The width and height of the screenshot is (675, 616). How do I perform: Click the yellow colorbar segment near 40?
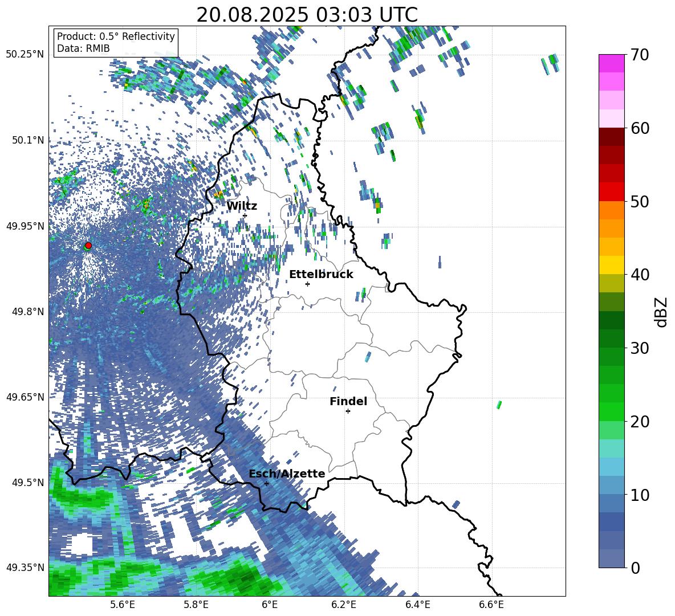click(611, 265)
